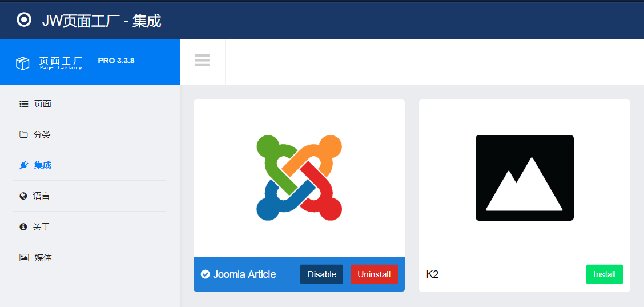
Task: Select the 集成 menu item
Action: point(90,165)
